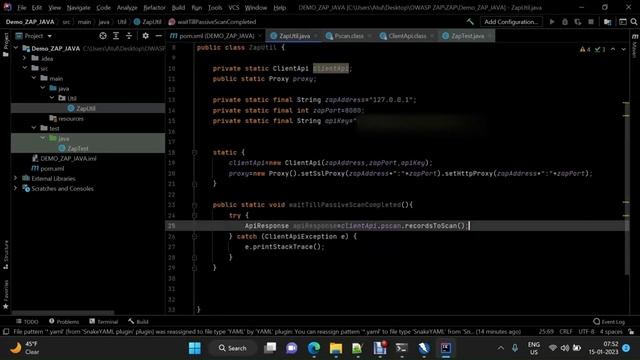The width and height of the screenshot is (640, 360).
Task: Open the VCS menu
Action: (x=233, y=8)
